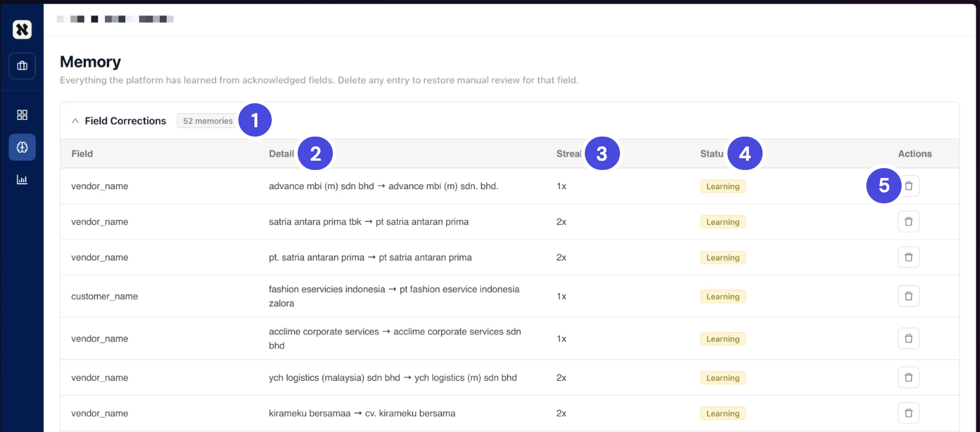Click Learning status for advance mbi row
Image resolution: width=980 pixels, height=432 pixels.
(x=722, y=187)
